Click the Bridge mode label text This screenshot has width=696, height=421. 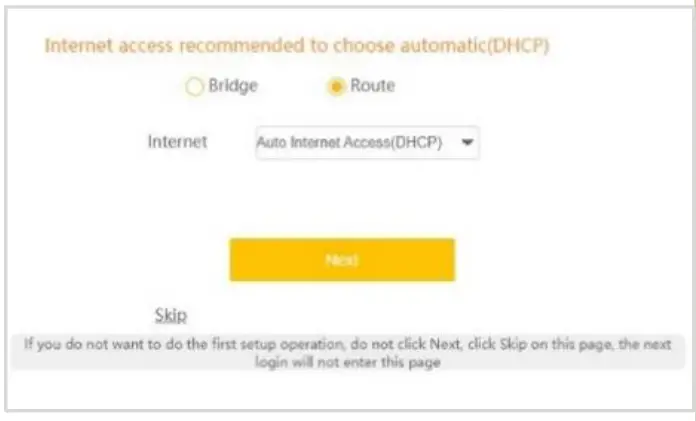[x=232, y=86]
